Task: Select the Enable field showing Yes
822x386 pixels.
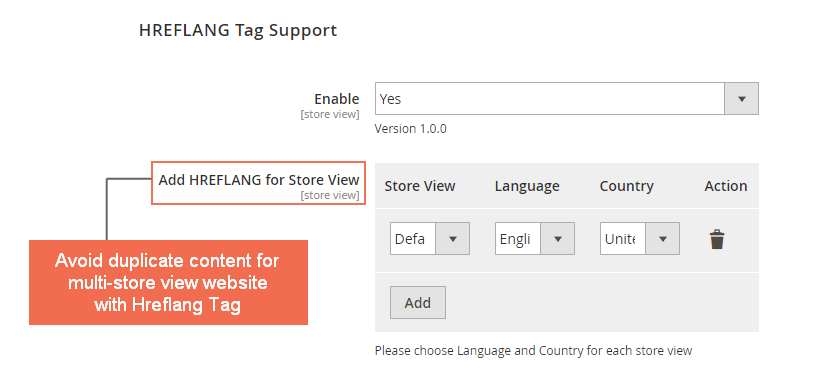Action: point(567,99)
